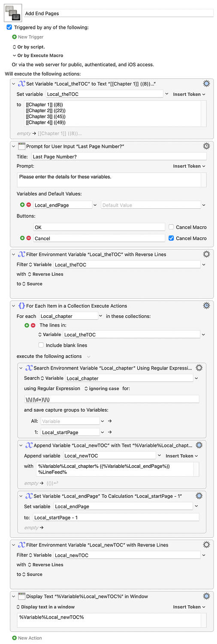The height and width of the screenshot is (644, 217).
Task: Check the Include blank lines option
Action: click(x=41, y=345)
